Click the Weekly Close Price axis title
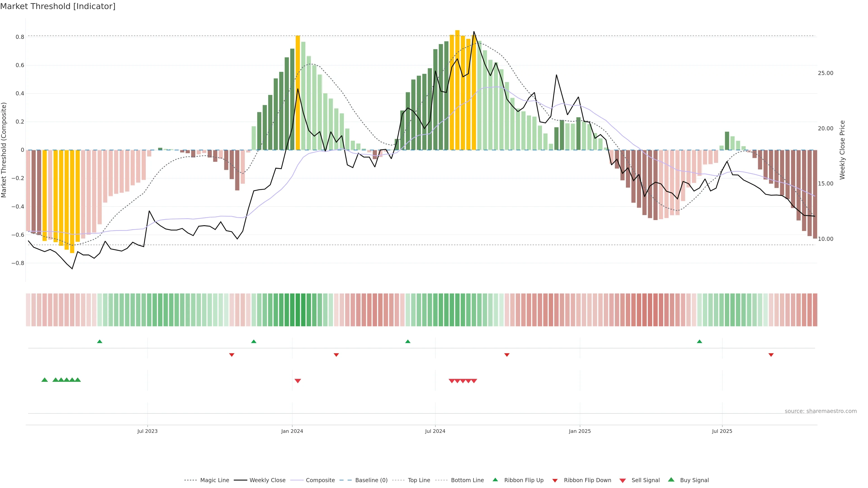The width and height of the screenshot is (868, 488). pos(842,150)
